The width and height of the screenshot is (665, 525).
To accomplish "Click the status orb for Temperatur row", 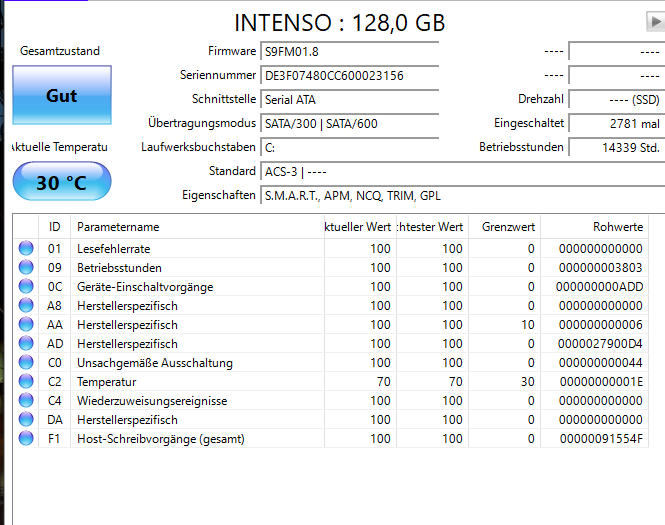I will pyautogui.click(x=26, y=381).
